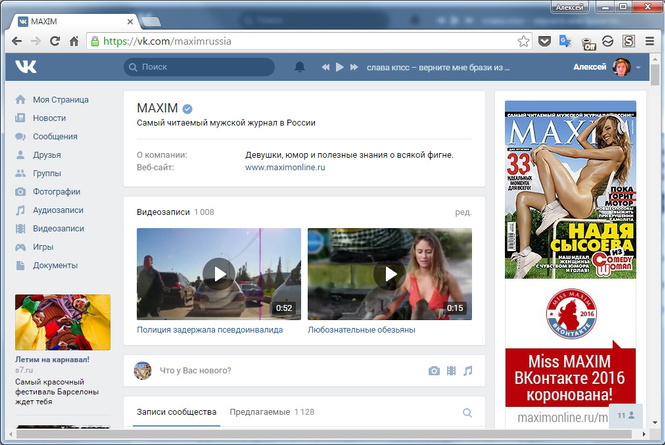
Task: Click the green lock icon in address bar
Action: [95, 41]
